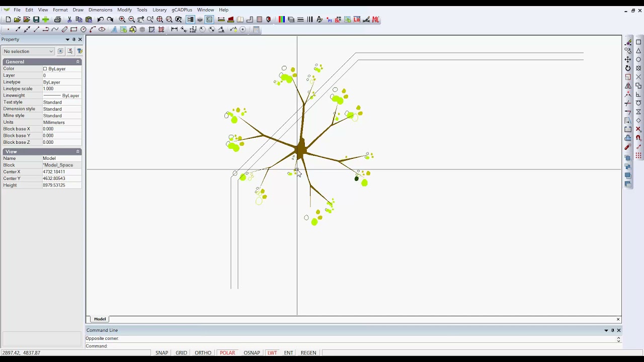
Task: Click REGEN in the status bar
Action: pyautogui.click(x=308, y=353)
